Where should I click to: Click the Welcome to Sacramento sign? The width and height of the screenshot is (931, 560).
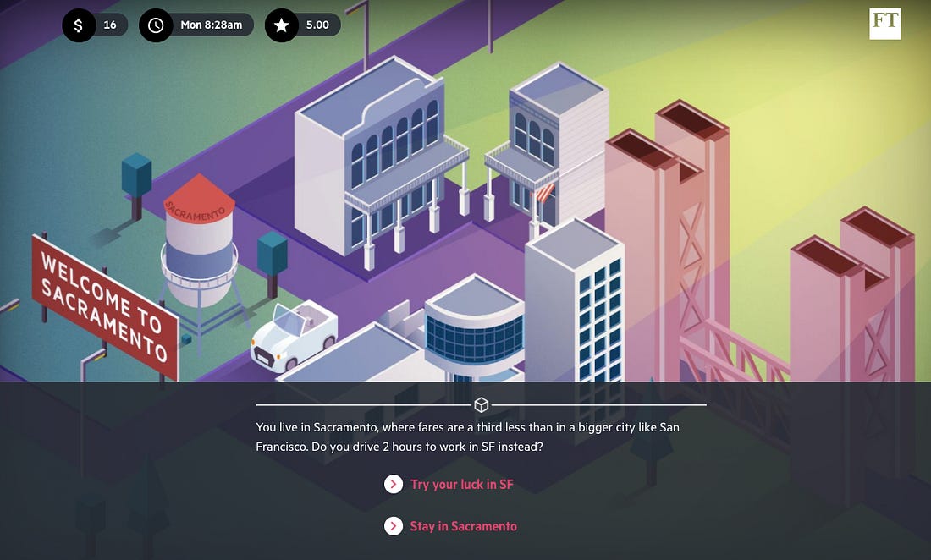point(105,307)
